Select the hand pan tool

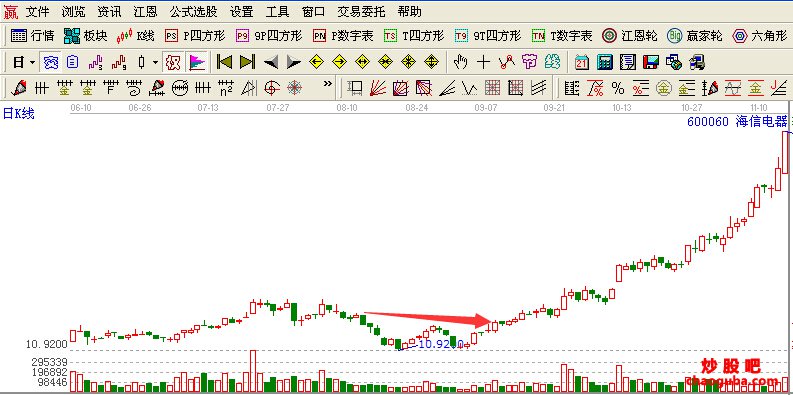point(460,62)
